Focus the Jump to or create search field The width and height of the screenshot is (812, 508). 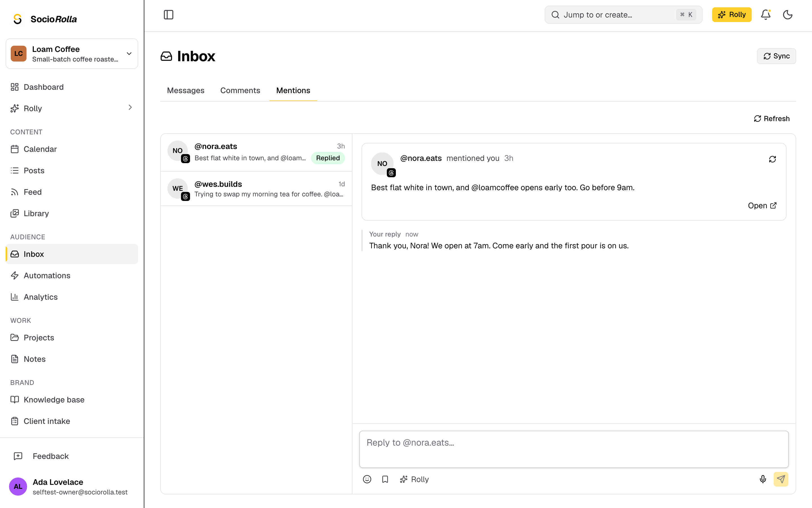[623, 15]
